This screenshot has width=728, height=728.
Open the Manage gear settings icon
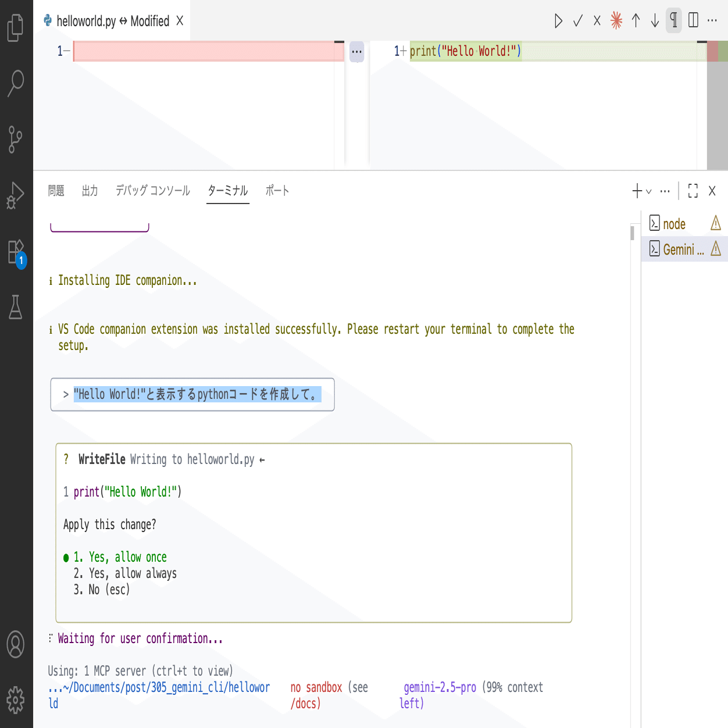click(x=16, y=700)
